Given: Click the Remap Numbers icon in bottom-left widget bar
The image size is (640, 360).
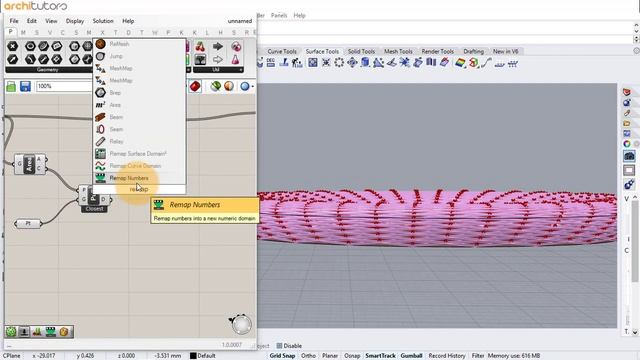Looking at the screenshot, I should point(51,332).
